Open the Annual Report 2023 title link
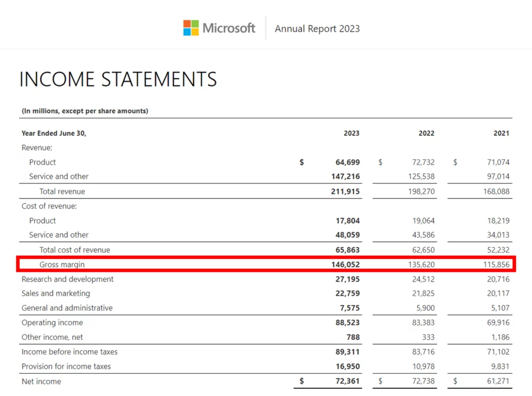The height and width of the screenshot is (396, 532). click(x=317, y=29)
